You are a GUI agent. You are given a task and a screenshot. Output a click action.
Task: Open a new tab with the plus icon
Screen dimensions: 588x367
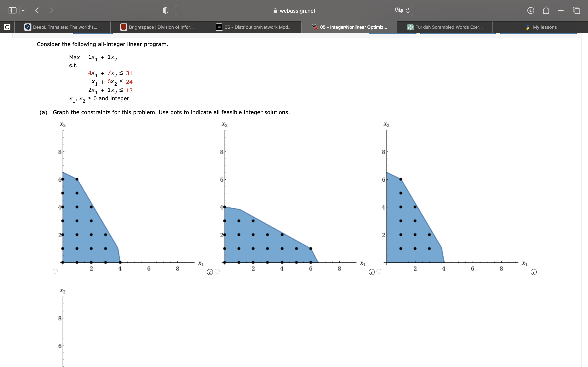561,10
